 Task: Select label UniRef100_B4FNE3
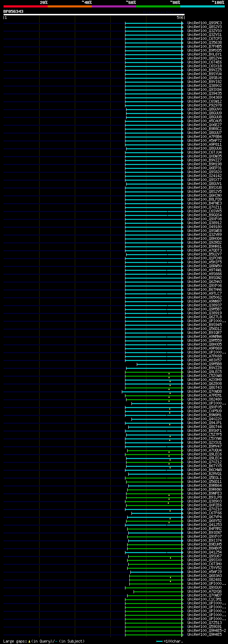point(204,203)
